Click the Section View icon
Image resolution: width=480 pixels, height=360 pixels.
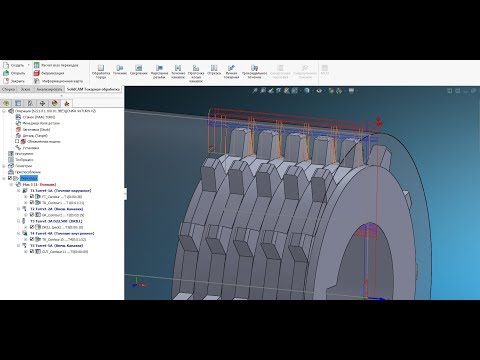(x=279, y=90)
